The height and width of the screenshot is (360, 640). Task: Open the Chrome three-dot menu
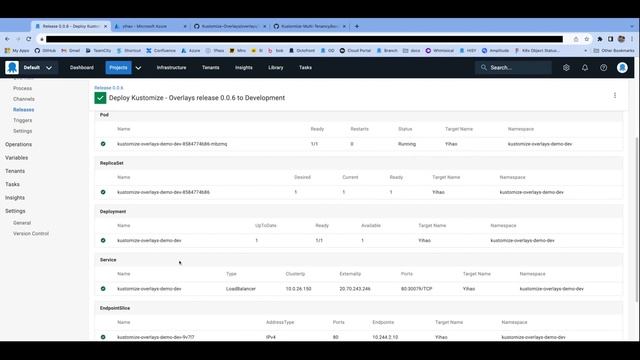(632, 39)
